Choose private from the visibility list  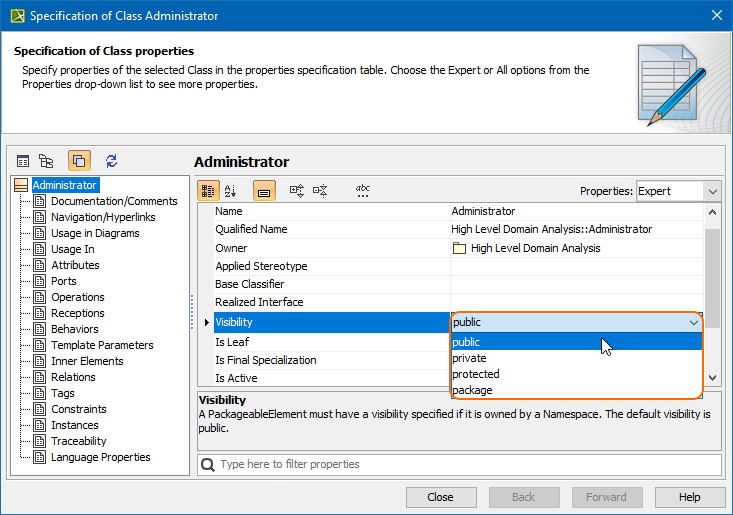(470, 358)
